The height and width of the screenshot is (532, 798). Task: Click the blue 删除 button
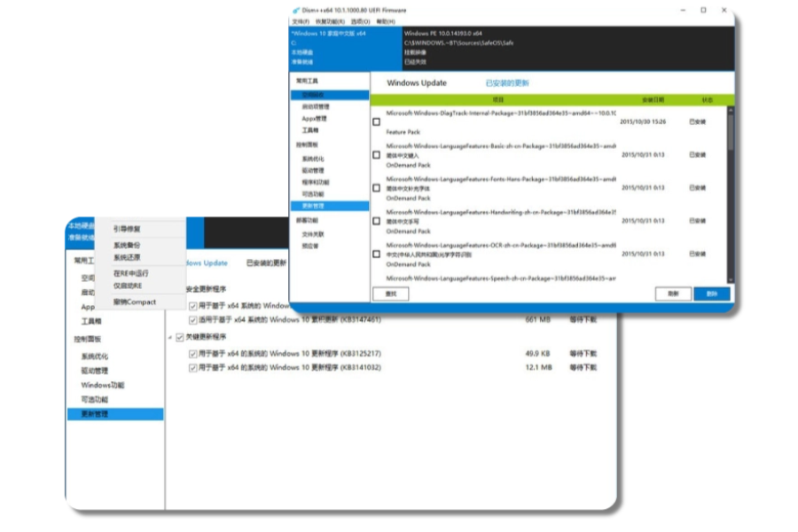coord(712,293)
